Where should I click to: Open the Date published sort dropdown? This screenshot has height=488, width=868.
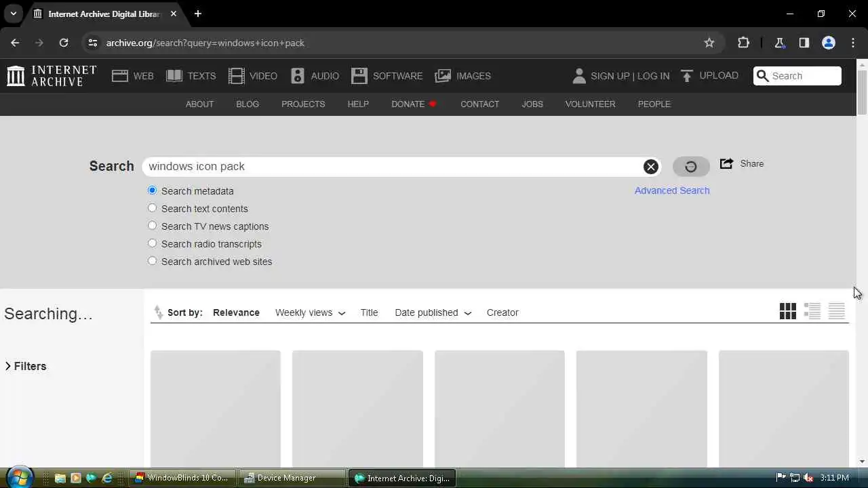tap(433, 312)
